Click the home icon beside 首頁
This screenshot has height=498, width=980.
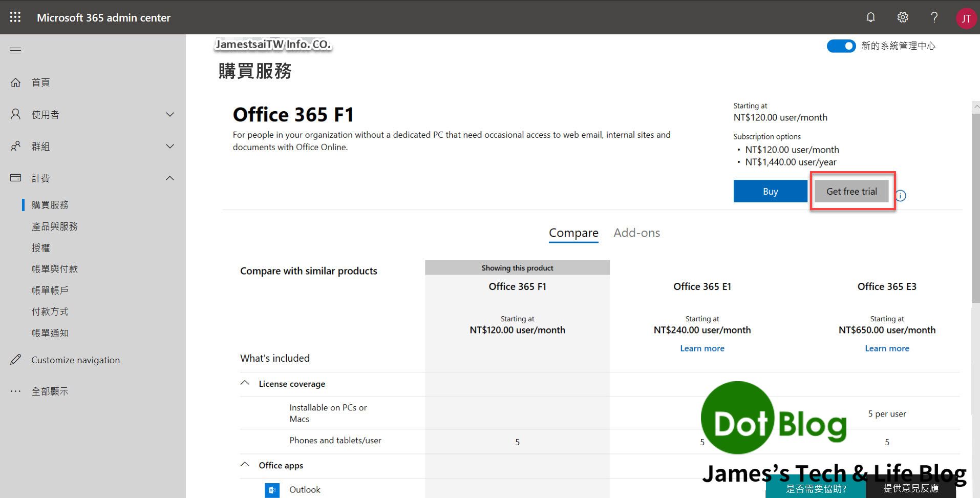point(16,82)
